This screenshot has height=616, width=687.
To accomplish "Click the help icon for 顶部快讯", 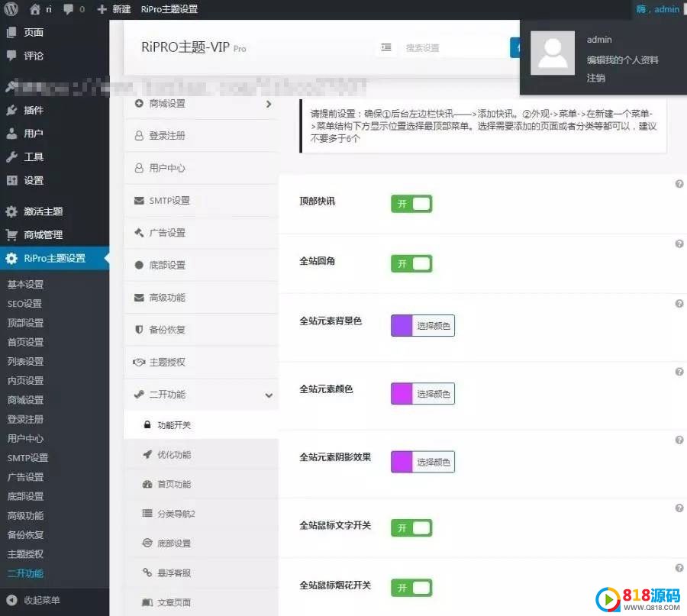I will pos(679,184).
